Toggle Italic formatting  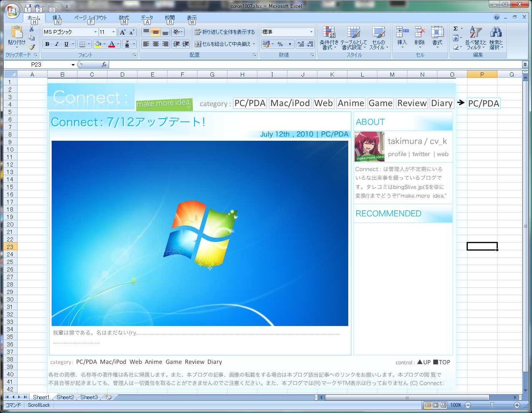(x=56, y=44)
